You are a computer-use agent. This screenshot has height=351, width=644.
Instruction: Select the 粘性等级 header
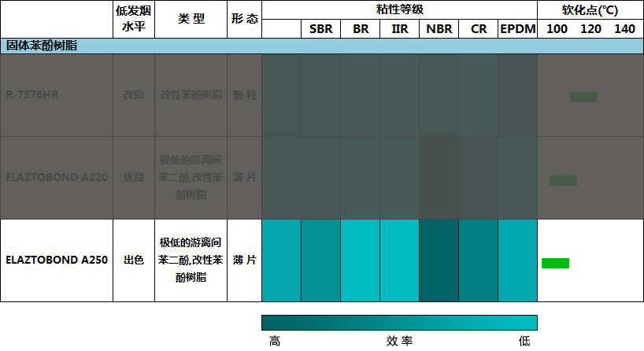tap(400, 9)
